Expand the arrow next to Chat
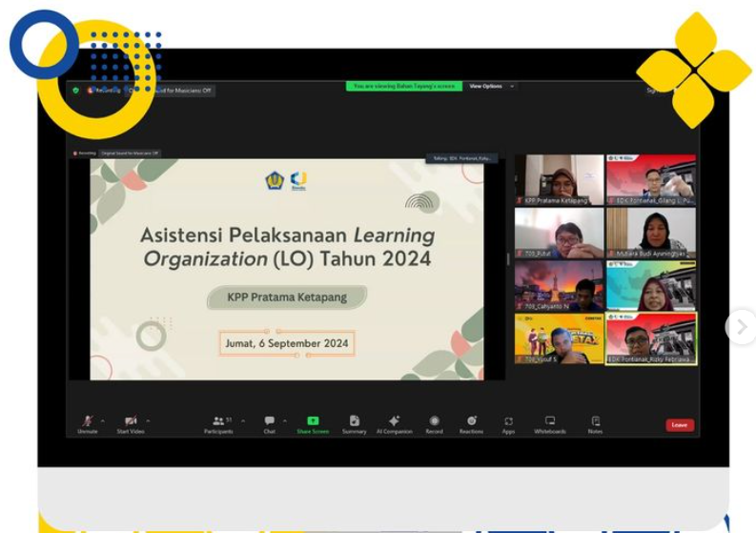 [x=285, y=421]
